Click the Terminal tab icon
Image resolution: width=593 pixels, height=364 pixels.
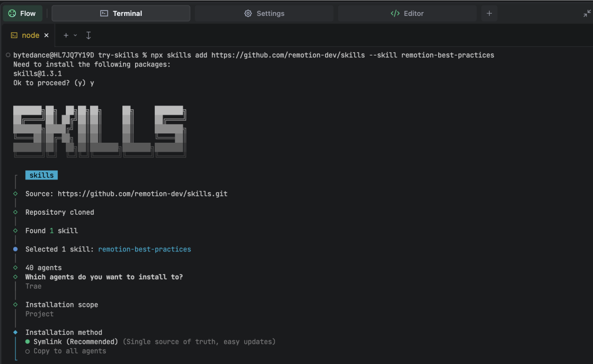coord(104,13)
